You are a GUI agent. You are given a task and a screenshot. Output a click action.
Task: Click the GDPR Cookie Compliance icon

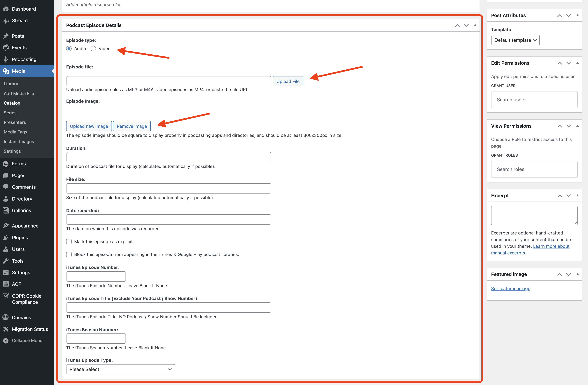coord(6,296)
